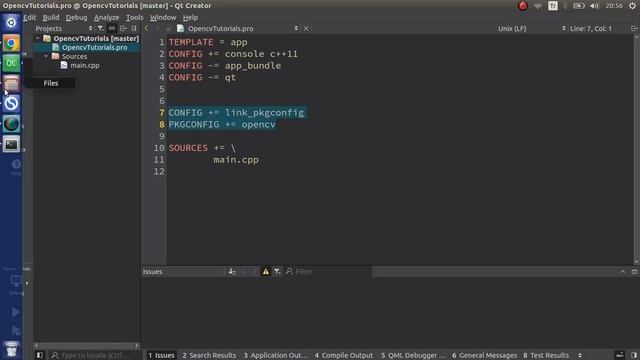Switch to 5 QML Debugger tab
Image resolution: width=640 pixels, height=360 pixels.
[413, 356]
